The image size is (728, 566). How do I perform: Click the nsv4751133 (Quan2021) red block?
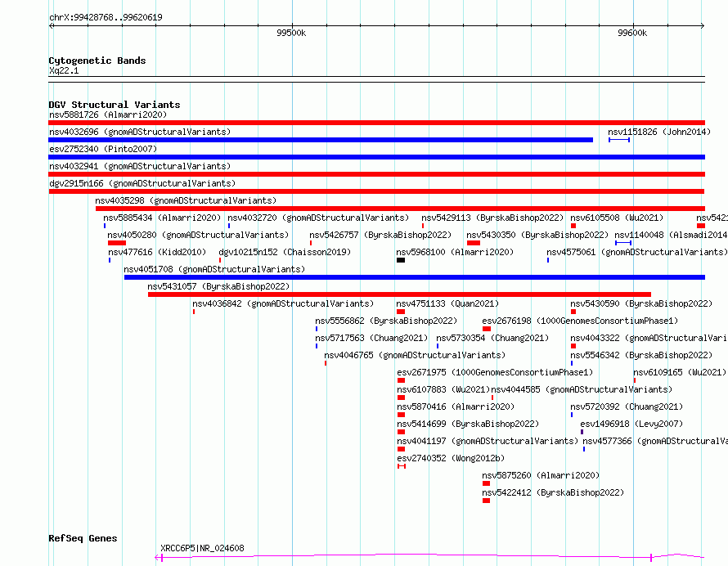tap(401, 312)
